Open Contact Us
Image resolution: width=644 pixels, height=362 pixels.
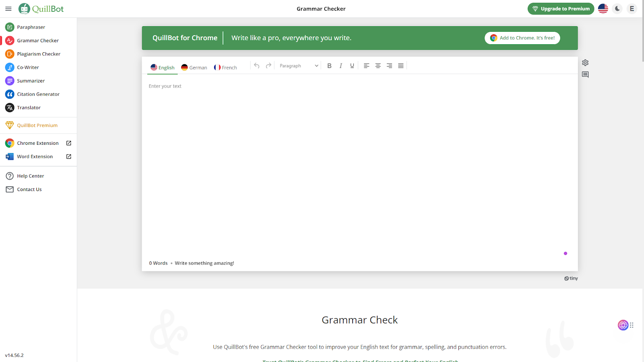point(38,189)
